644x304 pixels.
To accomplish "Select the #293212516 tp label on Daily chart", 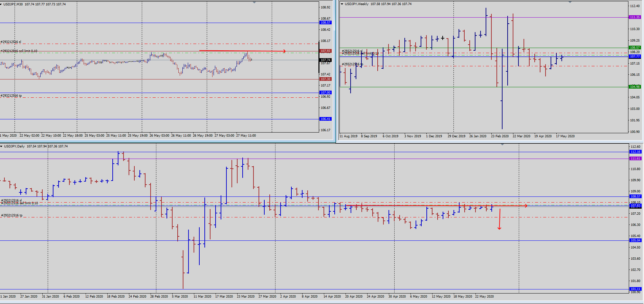I will (x=12, y=215).
